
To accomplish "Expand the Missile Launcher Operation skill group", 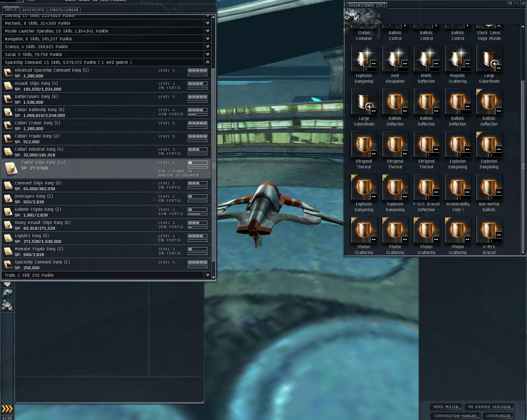I will coord(208,31).
